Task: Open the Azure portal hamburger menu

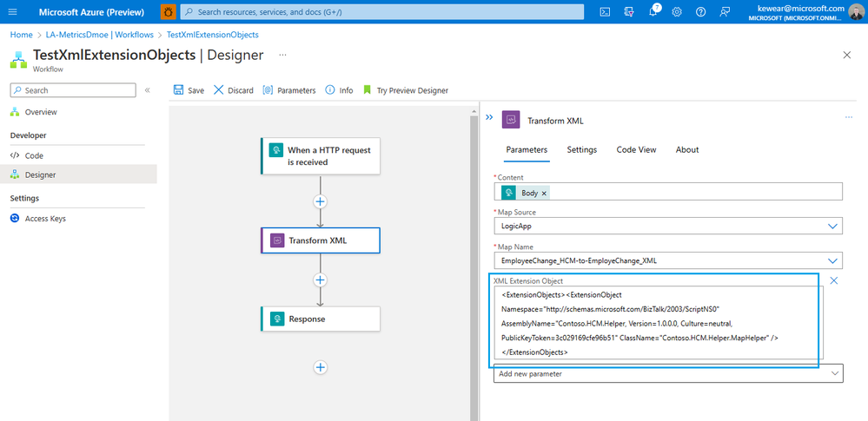Action: click(x=13, y=11)
